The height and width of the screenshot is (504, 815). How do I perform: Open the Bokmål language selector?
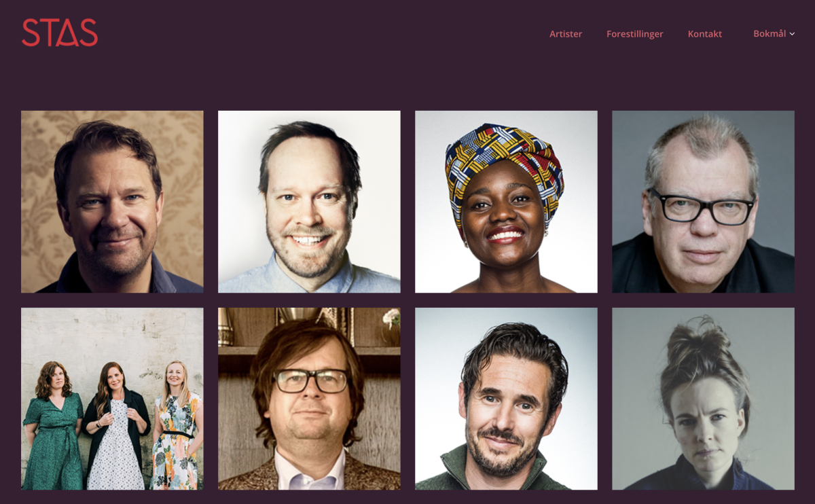774,33
